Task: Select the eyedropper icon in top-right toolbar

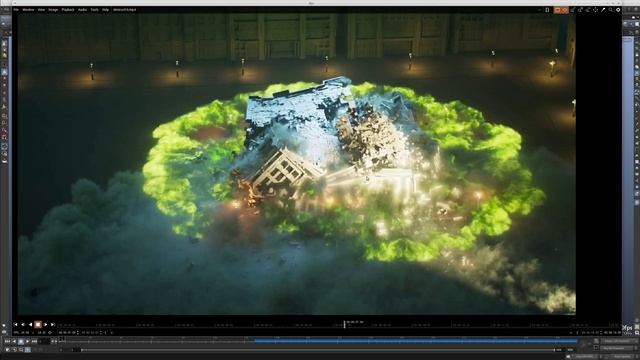Action: [603, 9]
